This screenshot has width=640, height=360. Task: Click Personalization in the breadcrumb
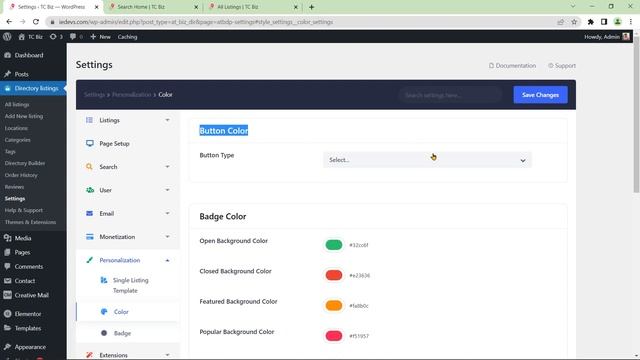tap(131, 95)
